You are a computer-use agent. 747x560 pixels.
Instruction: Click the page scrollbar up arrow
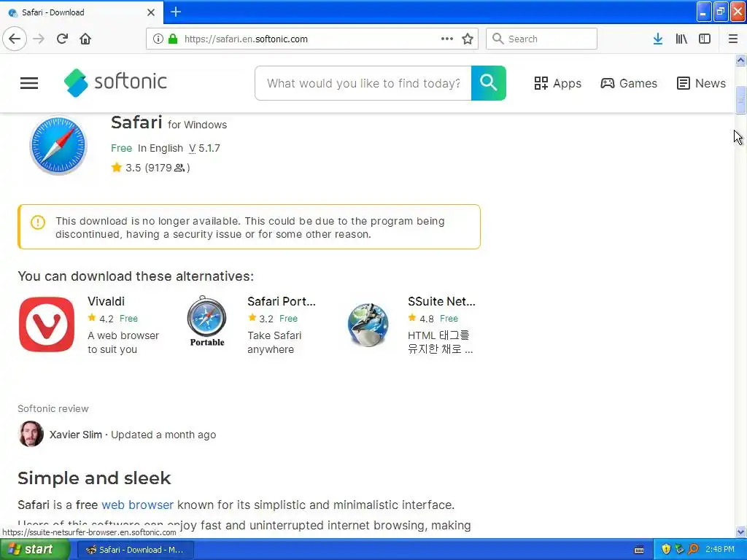pyautogui.click(x=740, y=61)
